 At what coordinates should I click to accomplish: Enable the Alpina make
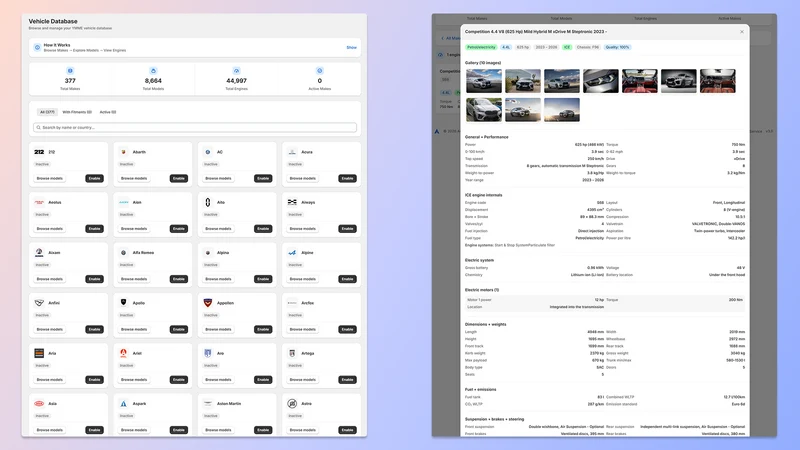click(x=263, y=279)
